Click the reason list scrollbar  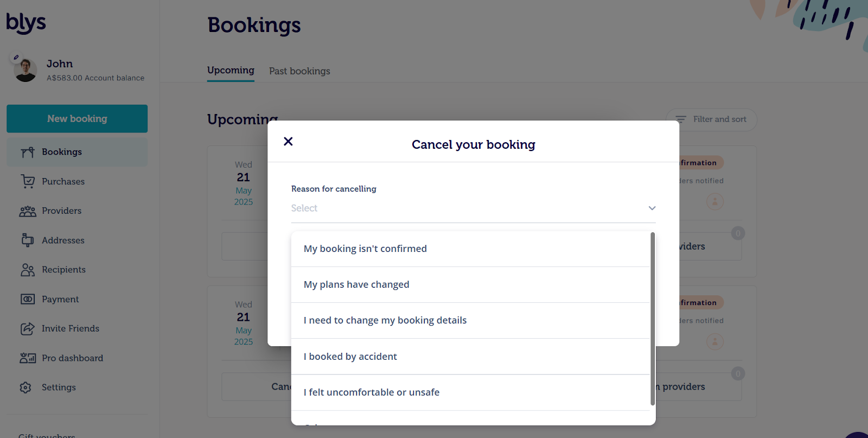pyautogui.click(x=653, y=319)
